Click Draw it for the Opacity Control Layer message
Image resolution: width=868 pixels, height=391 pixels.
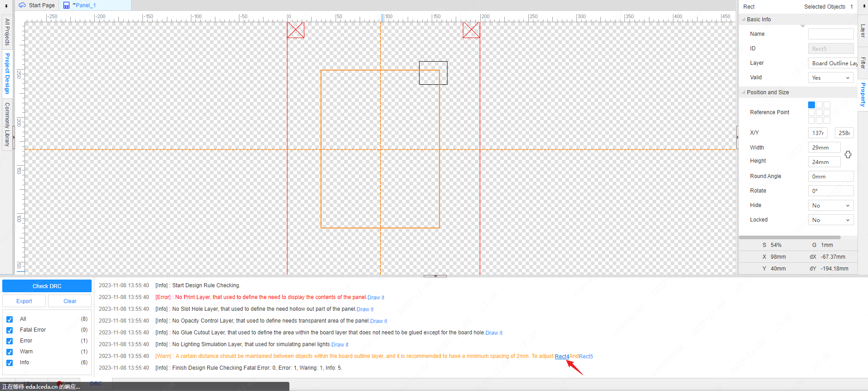click(379, 321)
